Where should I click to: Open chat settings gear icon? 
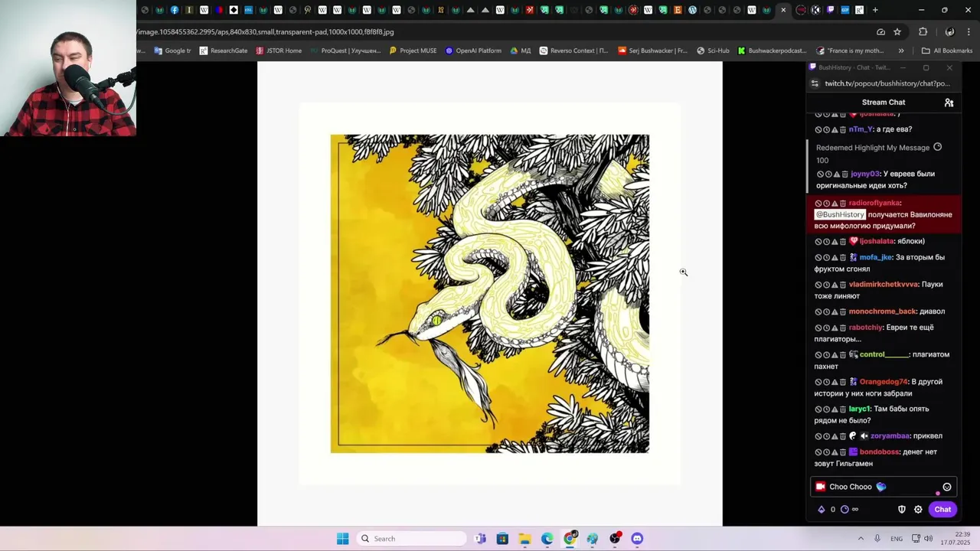(x=918, y=510)
